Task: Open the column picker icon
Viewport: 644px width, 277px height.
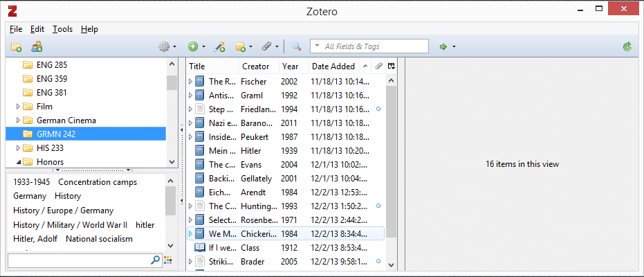Action: (391, 66)
